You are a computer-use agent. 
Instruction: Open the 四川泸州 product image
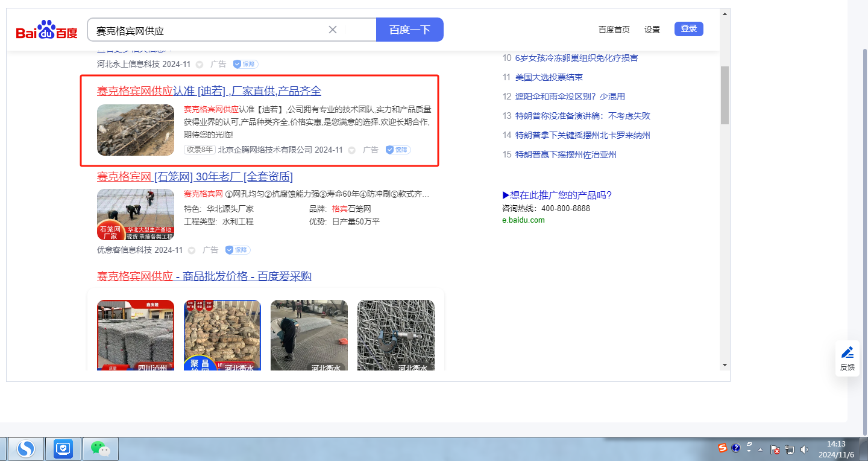pos(136,335)
